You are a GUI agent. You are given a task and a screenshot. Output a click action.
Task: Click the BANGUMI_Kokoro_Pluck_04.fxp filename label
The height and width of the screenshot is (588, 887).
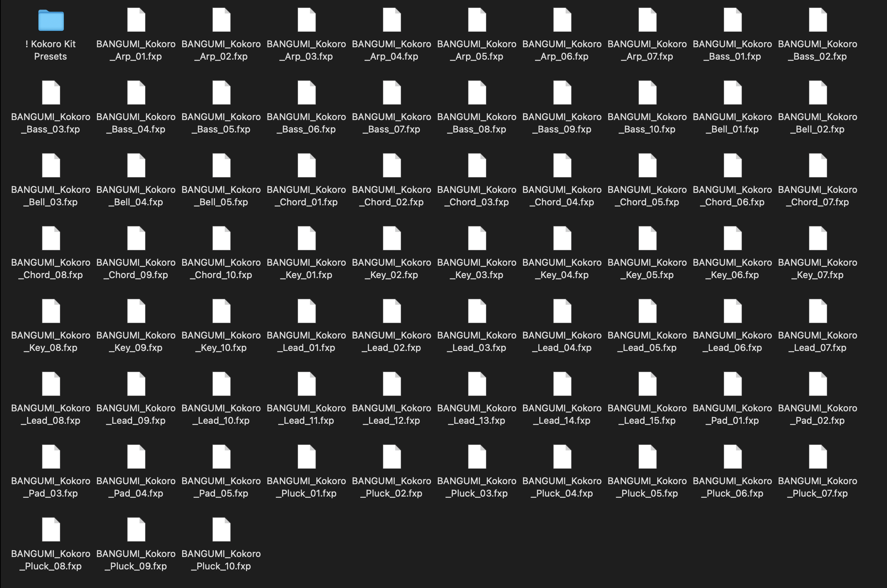tap(562, 487)
